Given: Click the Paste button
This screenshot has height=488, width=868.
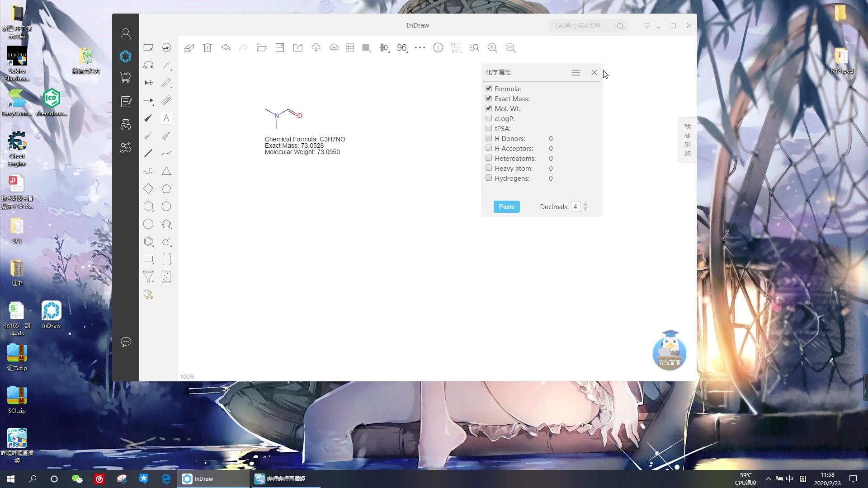Looking at the screenshot, I should point(506,206).
